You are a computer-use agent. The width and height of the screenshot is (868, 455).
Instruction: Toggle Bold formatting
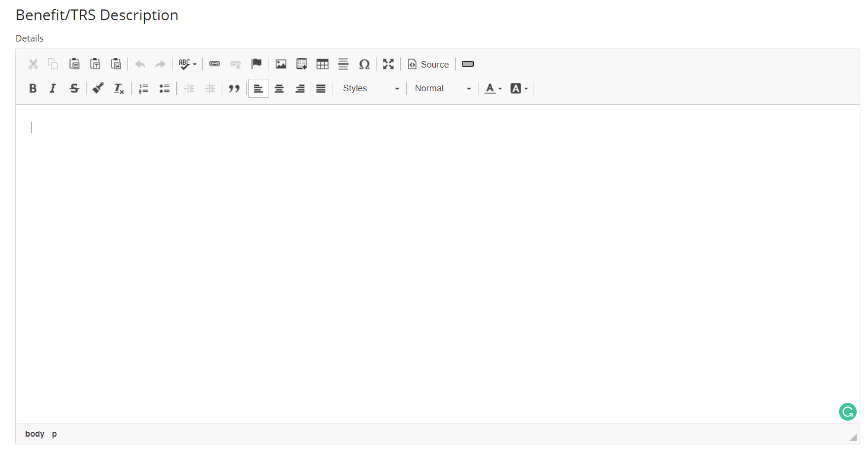point(33,88)
